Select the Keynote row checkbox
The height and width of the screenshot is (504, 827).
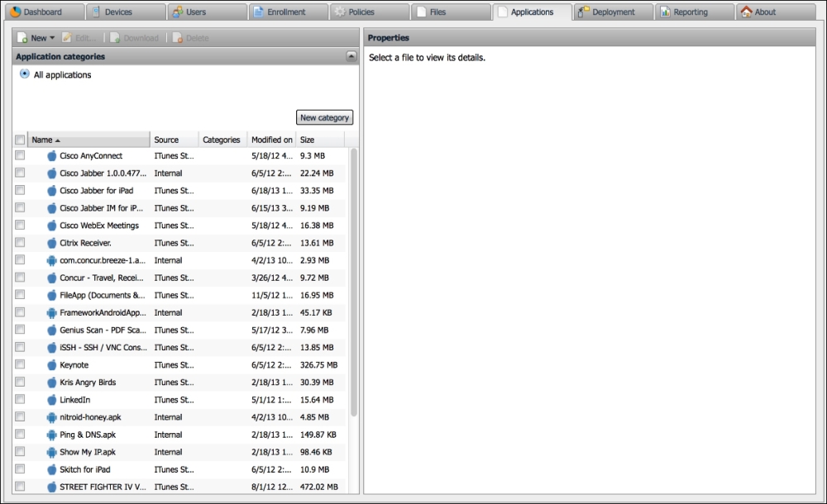pyautogui.click(x=20, y=364)
